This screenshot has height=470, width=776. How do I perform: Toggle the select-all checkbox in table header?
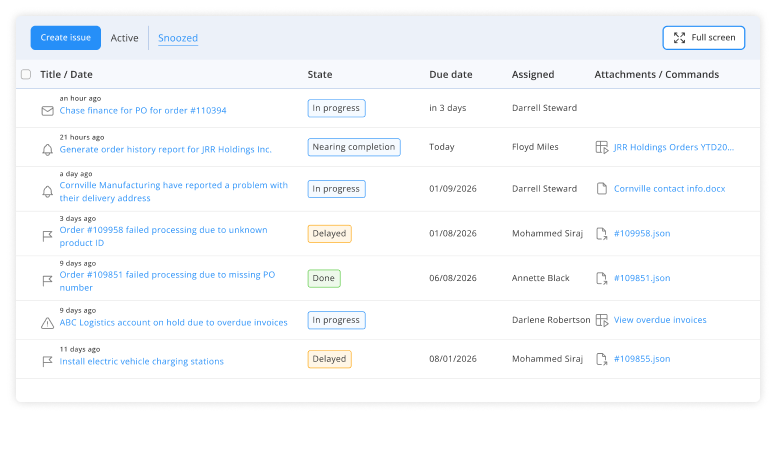coord(26,74)
